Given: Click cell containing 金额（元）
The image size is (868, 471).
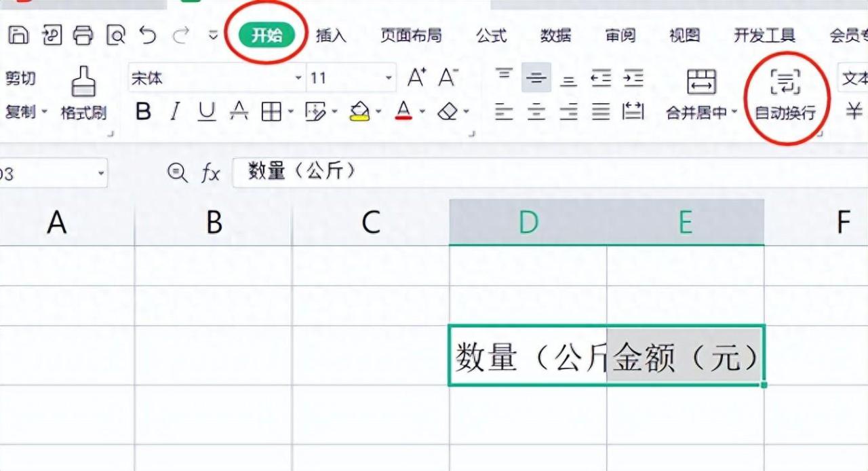Looking at the screenshot, I should pos(686,356).
